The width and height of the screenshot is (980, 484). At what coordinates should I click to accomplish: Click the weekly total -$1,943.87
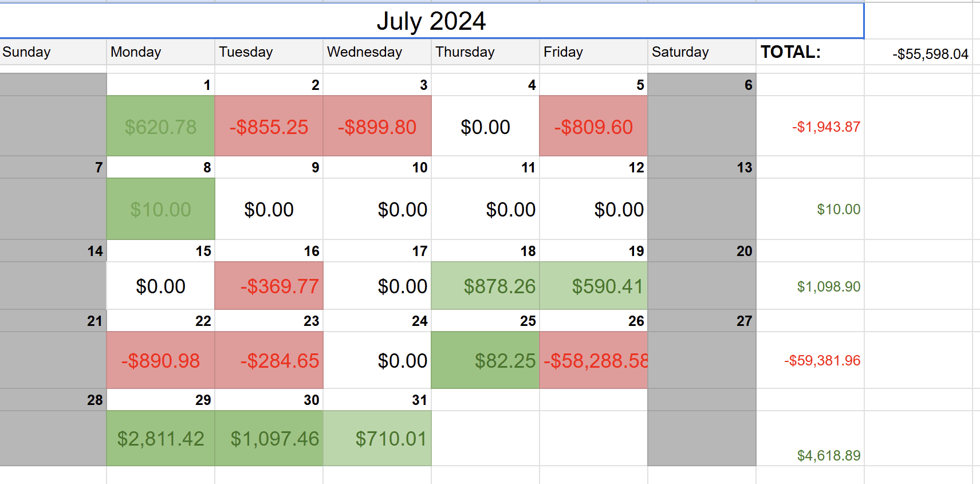pos(826,127)
